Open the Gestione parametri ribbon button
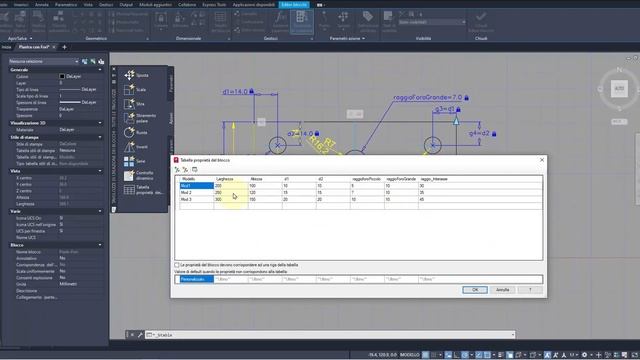This screenshot has width=640, height=360. click(x=280, y=21)
